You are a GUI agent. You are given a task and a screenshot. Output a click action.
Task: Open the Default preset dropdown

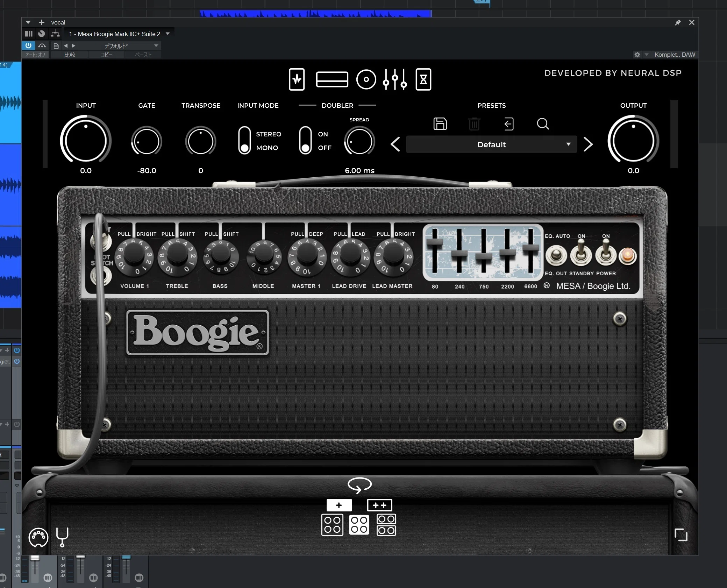coord(491,144)
